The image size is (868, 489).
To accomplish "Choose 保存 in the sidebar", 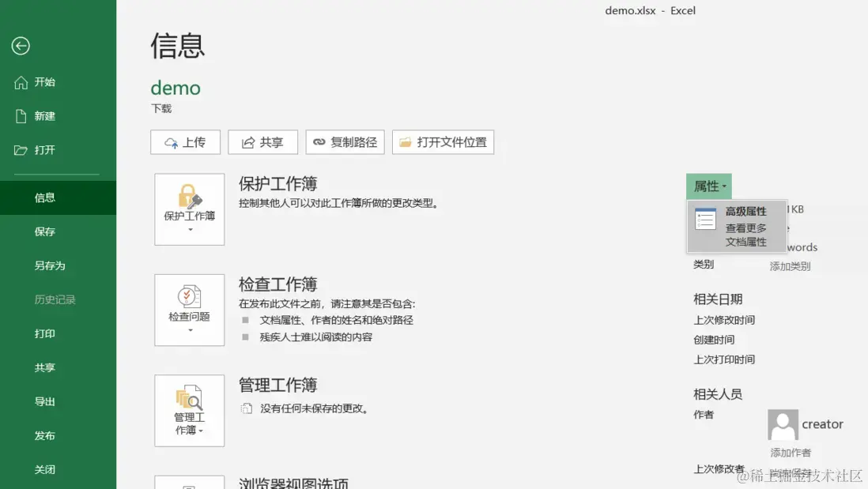I will pyautogui.click(x=58, y=231).
